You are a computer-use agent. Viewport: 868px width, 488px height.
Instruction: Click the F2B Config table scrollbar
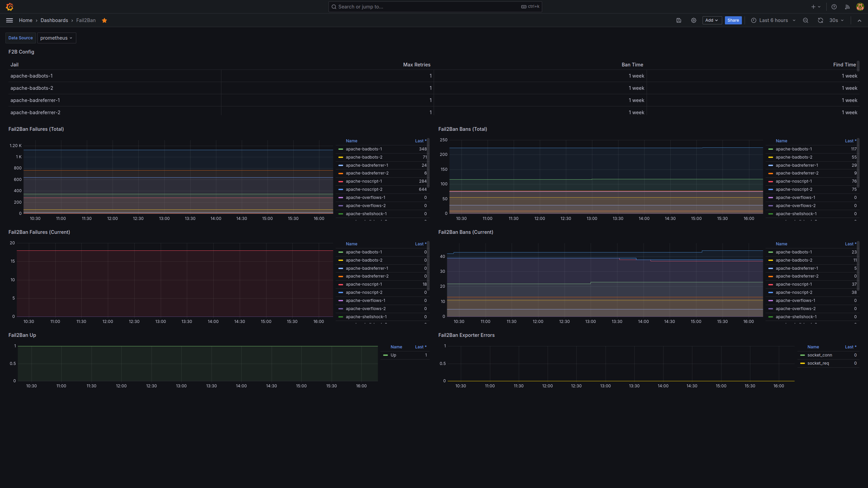858,66
